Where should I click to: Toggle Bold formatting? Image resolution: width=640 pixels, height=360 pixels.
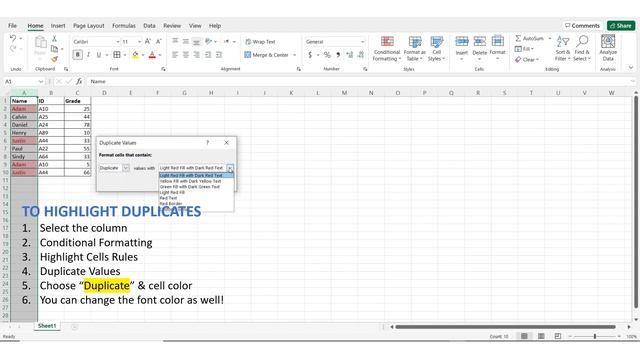point(78,55)
